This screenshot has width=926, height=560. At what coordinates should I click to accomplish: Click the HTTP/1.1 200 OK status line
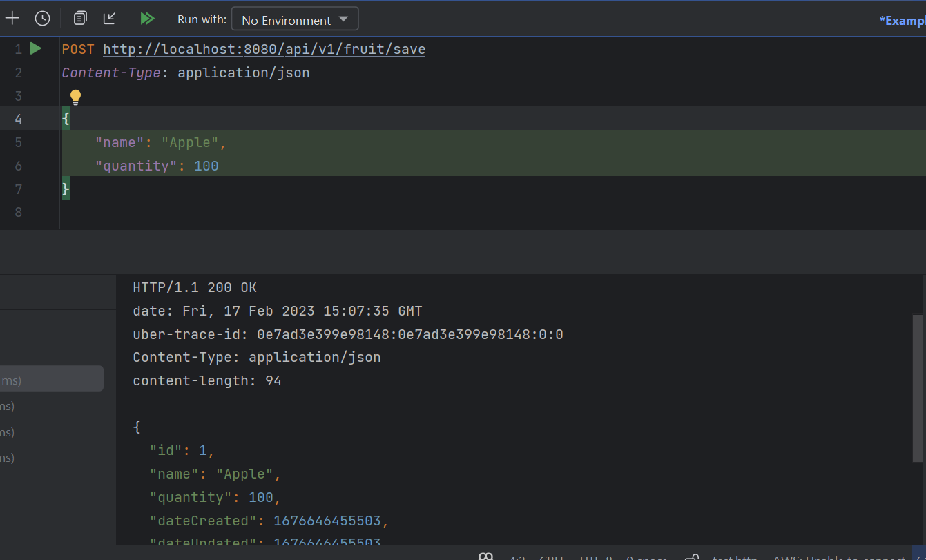click(x=195, y=287)
